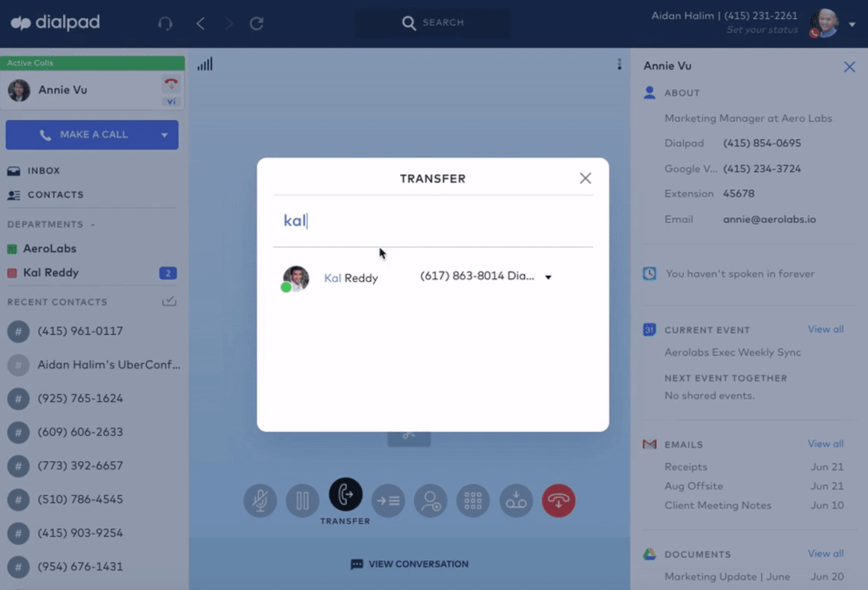Click View Conversation
The image size is (868, 590).
(410, 564)
